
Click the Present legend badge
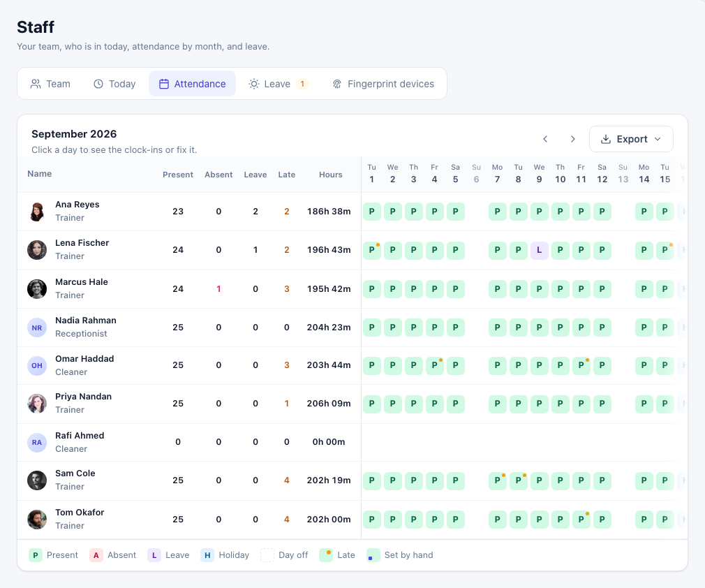[x=35, y=555]
